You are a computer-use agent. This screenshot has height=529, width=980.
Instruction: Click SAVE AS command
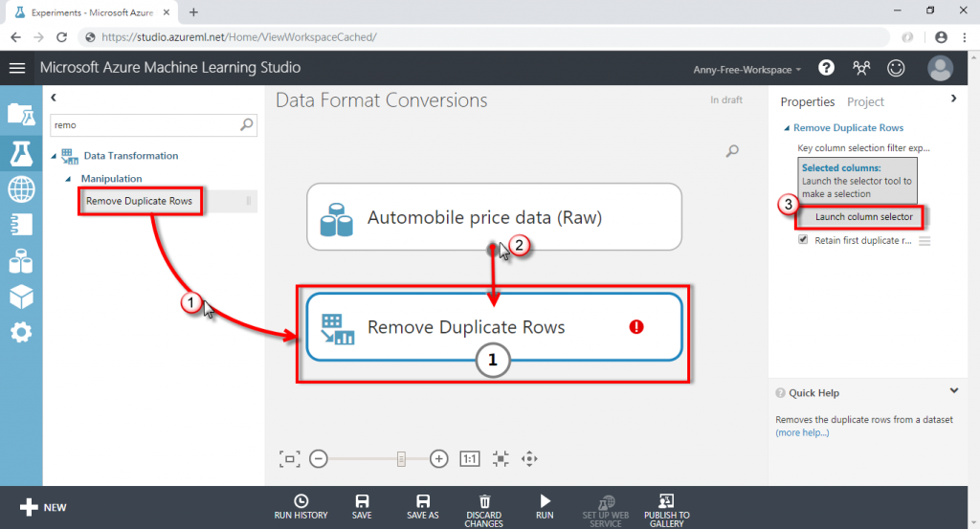422,507
